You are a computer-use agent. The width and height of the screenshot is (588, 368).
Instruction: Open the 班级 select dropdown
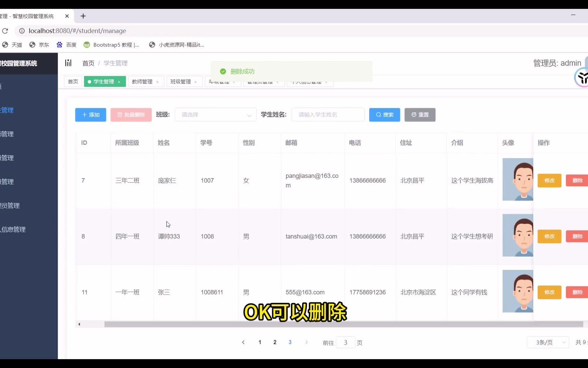click(216, 115)
